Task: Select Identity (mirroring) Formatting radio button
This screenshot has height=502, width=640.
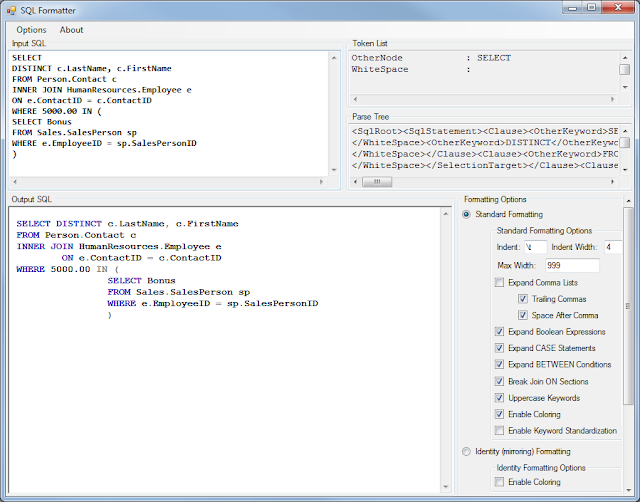Action: [466, 452]
